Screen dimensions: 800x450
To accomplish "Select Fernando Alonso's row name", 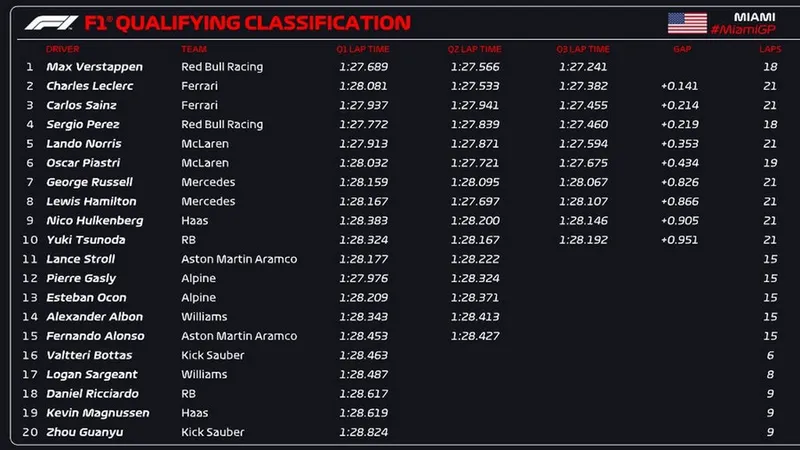I will (95, 336).
